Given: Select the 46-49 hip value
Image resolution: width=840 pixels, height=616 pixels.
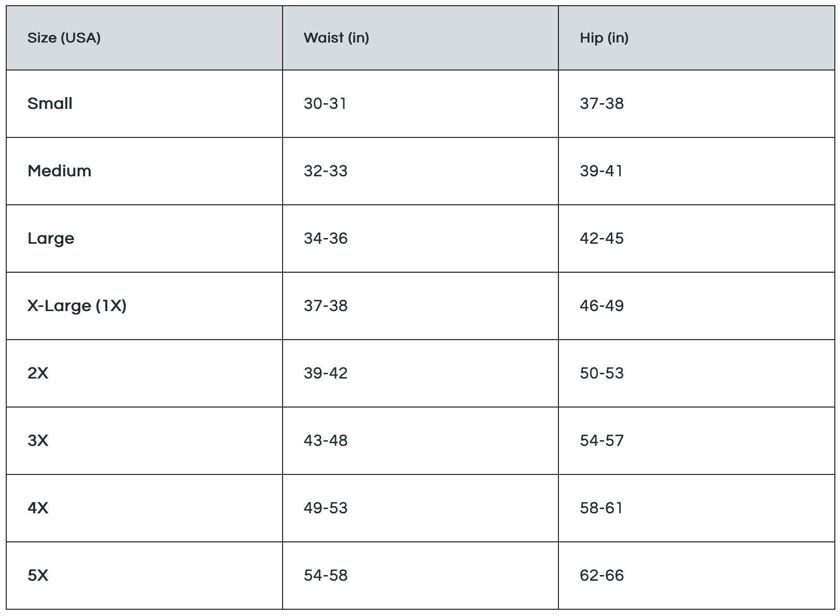Looking at the screenshot, I should pos(602,306).
